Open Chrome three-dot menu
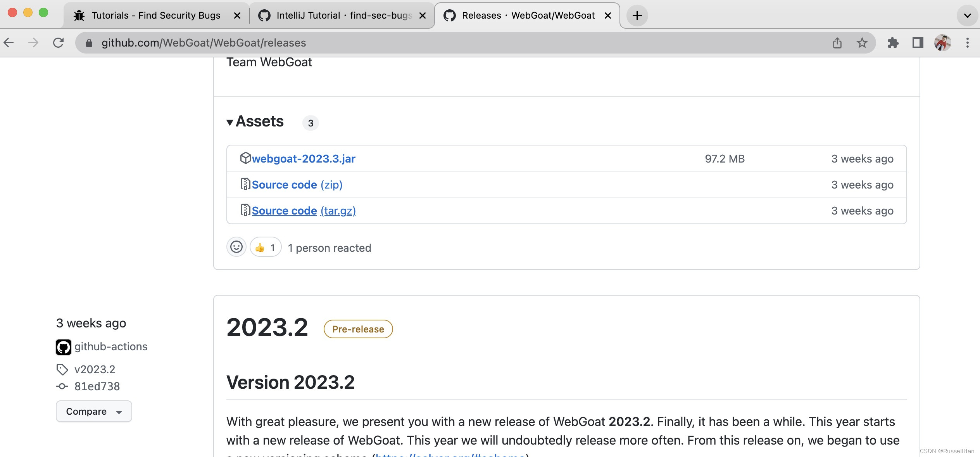The width and height of the screenshot is (980, 457). tap(968, 43)
